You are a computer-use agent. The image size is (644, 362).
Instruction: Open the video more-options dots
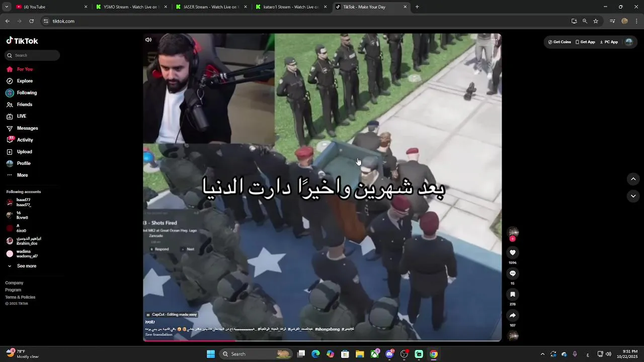click(494, 40)
